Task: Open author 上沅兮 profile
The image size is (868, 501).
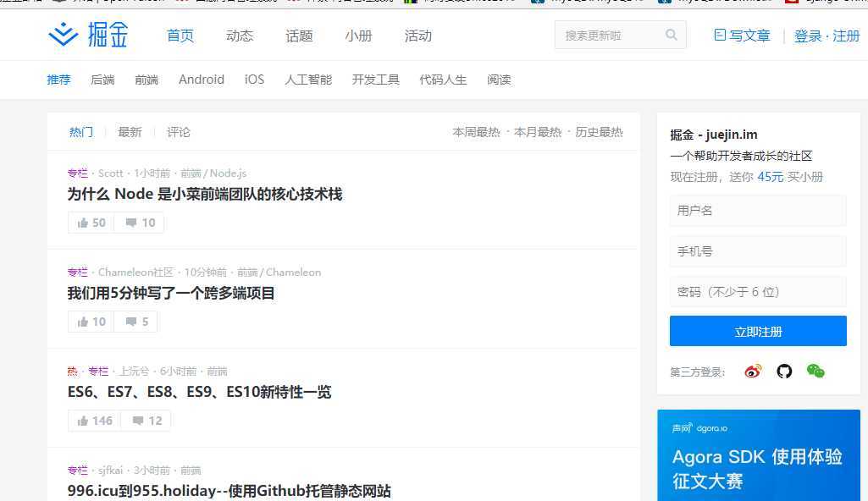Action: click(x=135, y=371)
